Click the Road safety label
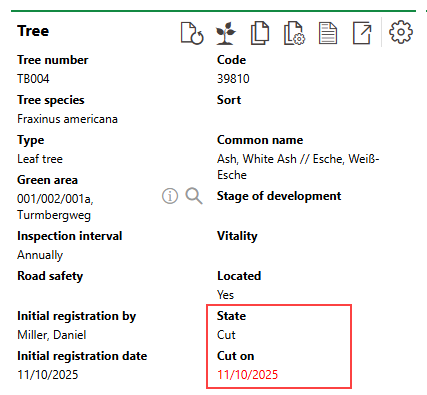This screenshot has width=427, height=395. pos(50,276)
